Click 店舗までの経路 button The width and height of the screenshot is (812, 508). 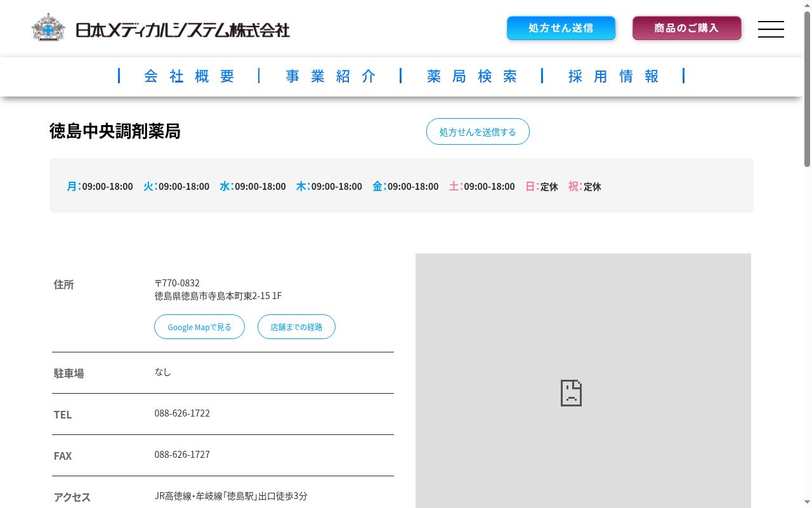tap(296, 327)
